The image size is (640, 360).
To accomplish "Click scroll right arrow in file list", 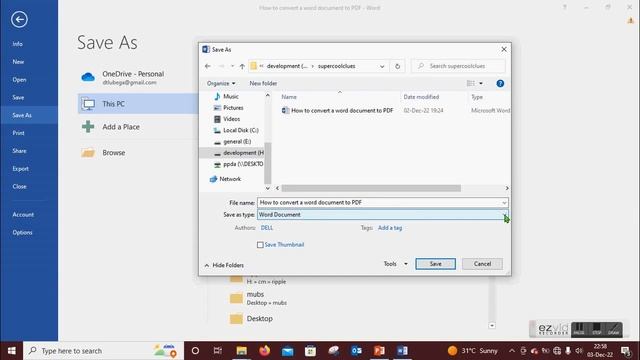I will click(507, 188).
